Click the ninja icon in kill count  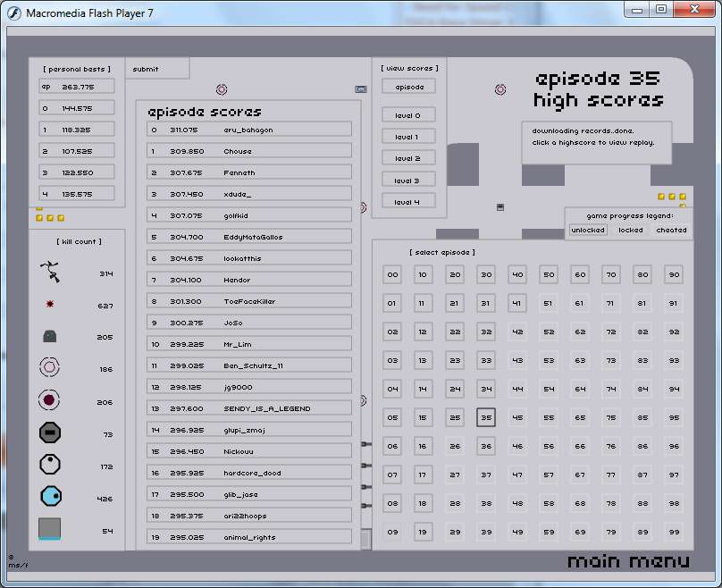50,273
